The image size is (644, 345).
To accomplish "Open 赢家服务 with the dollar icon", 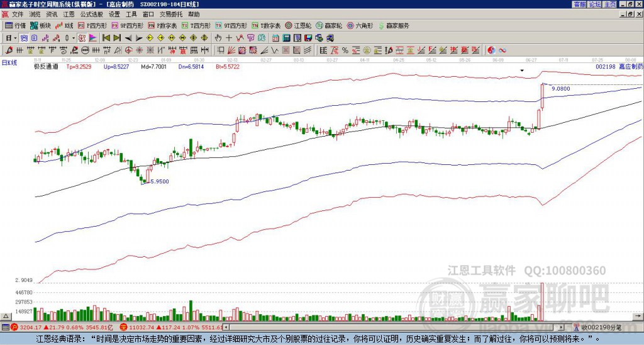I will (x=394, y=25).
